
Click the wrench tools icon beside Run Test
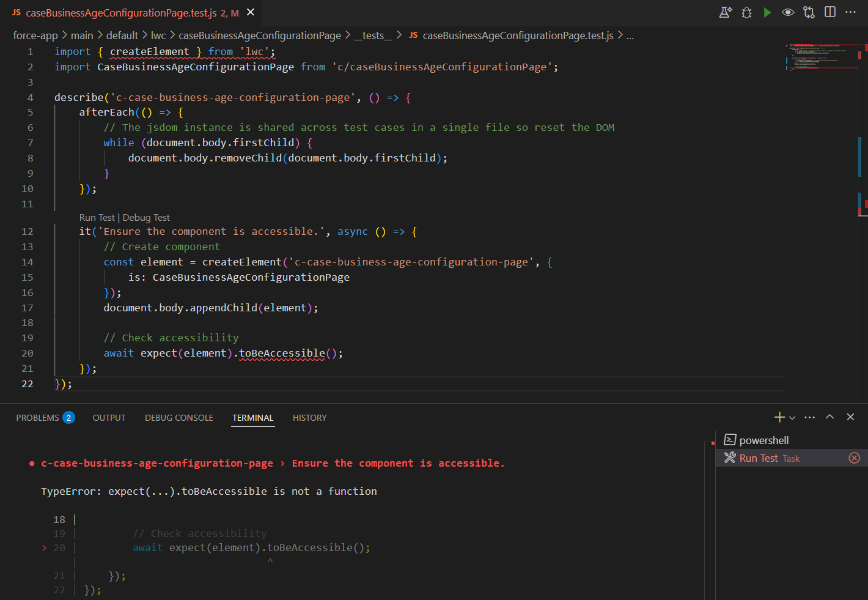[x=730, y=457]
